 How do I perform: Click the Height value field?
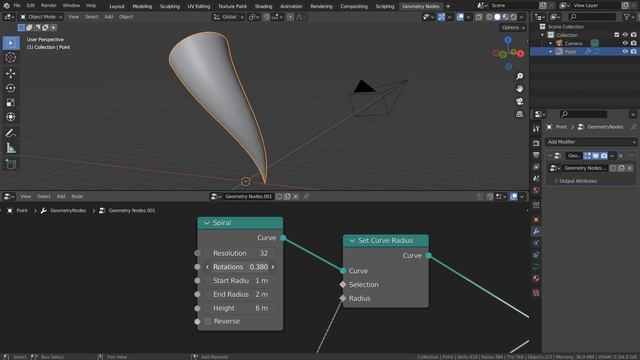click(x=240, y=308)
